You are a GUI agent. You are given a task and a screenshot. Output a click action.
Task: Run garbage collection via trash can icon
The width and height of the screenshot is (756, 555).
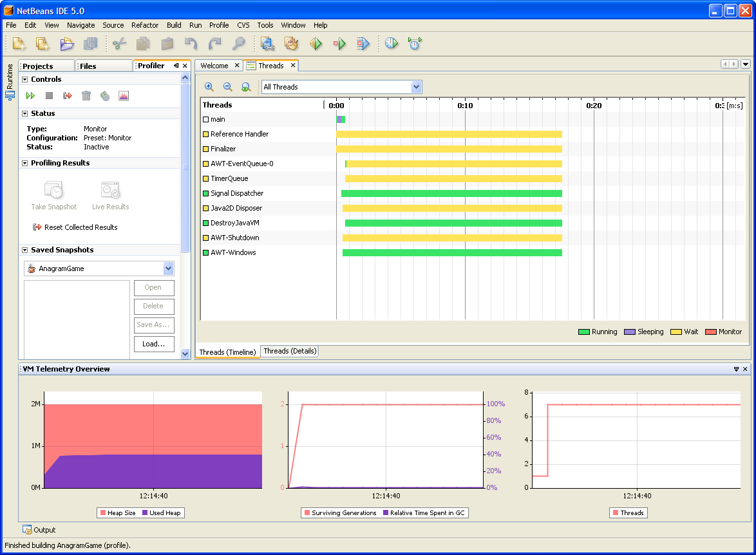86,96
